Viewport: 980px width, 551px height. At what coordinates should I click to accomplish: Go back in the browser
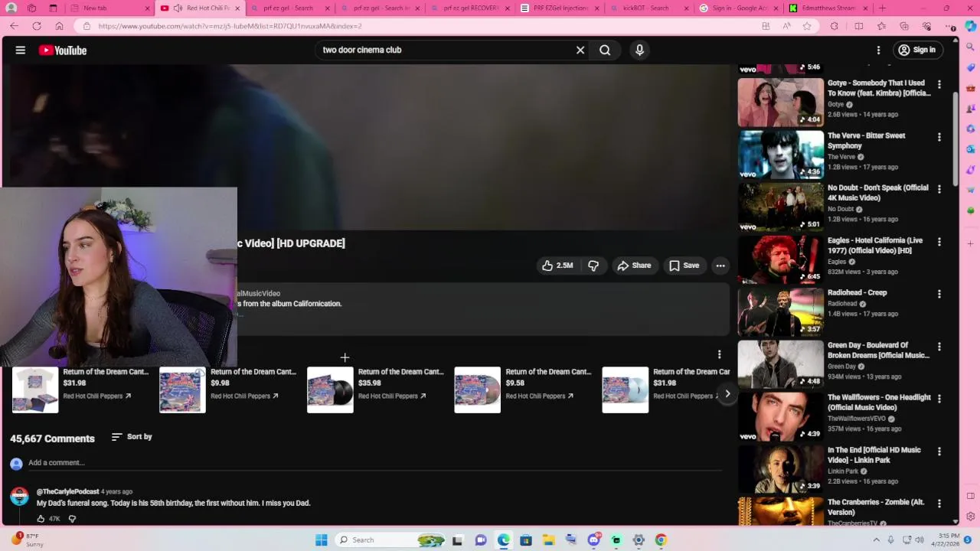[x=14, y=26]
